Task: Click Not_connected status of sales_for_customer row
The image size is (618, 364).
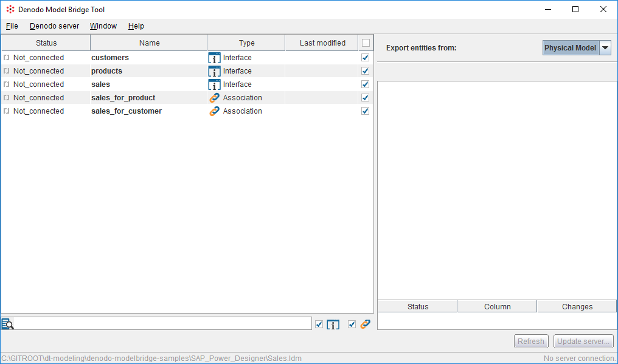Action: click(x=39, y=111)
